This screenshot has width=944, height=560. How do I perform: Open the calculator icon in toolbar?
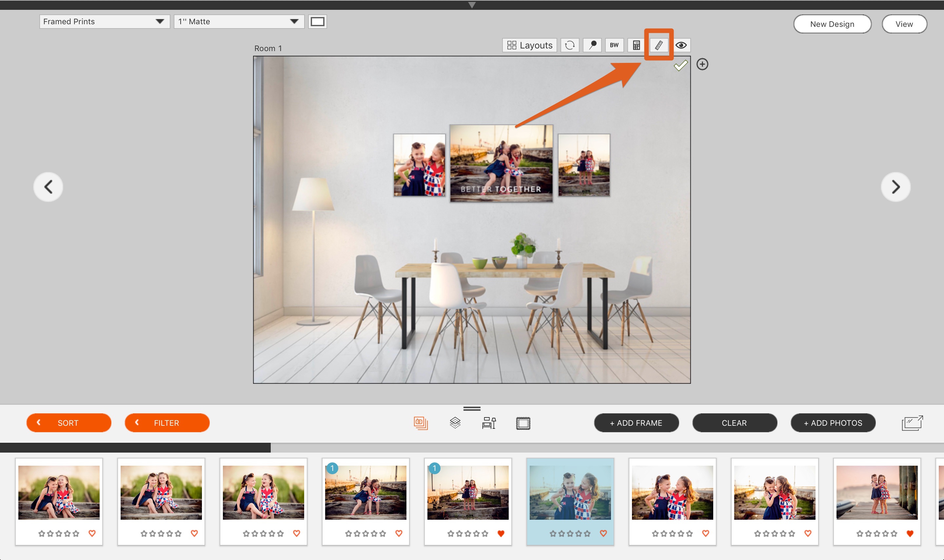click(636, 45)
